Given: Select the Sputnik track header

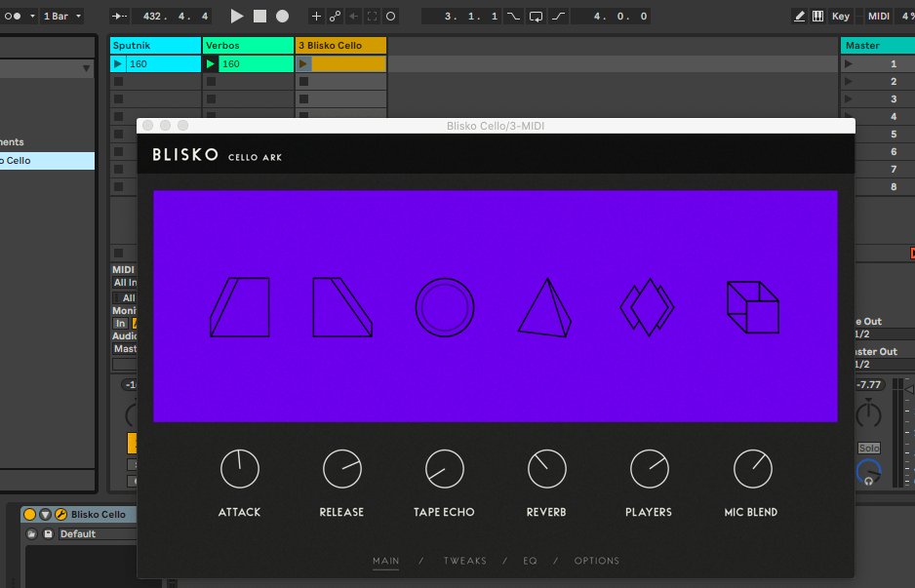Looking at the screenshot, I should (x=155, y=46).
